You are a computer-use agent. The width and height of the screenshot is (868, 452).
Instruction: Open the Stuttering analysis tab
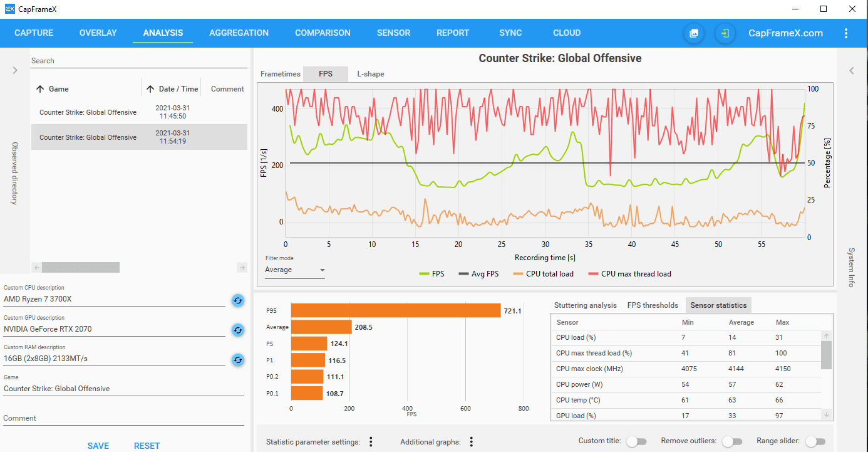[586, 305]
